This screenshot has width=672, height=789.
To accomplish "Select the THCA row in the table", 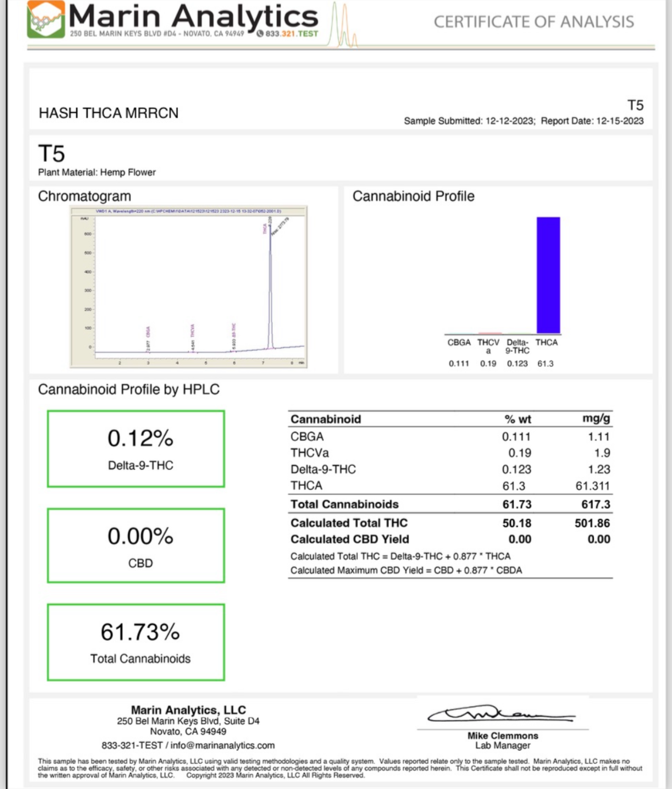I will pos(450,486).
